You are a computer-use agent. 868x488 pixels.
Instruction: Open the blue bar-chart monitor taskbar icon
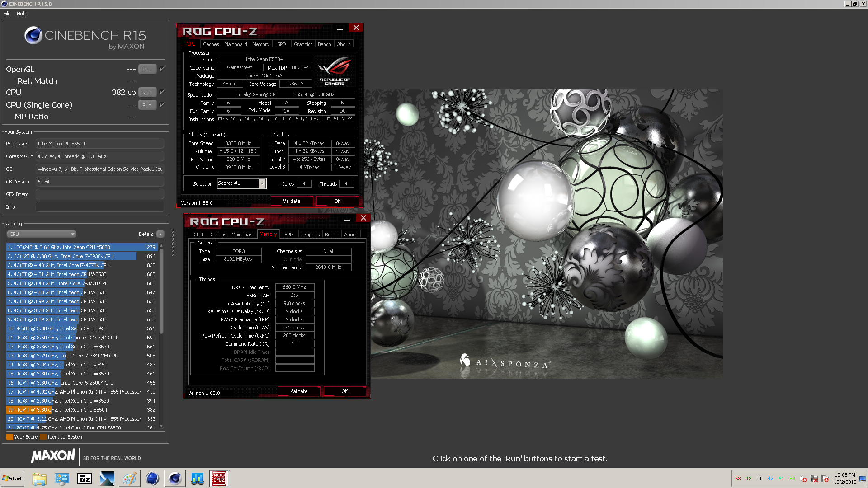pyautogui.click(x=197, y=479)
